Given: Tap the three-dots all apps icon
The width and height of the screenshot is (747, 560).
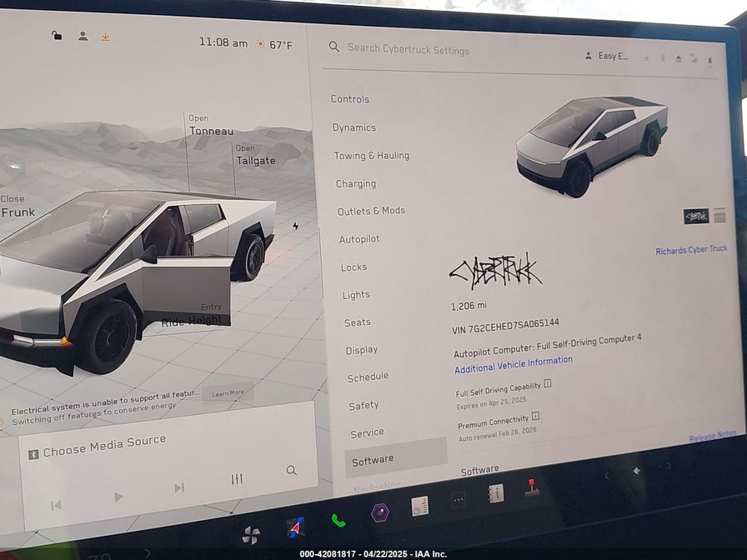Looking at the screenshot, I should [x=459, y=500].
